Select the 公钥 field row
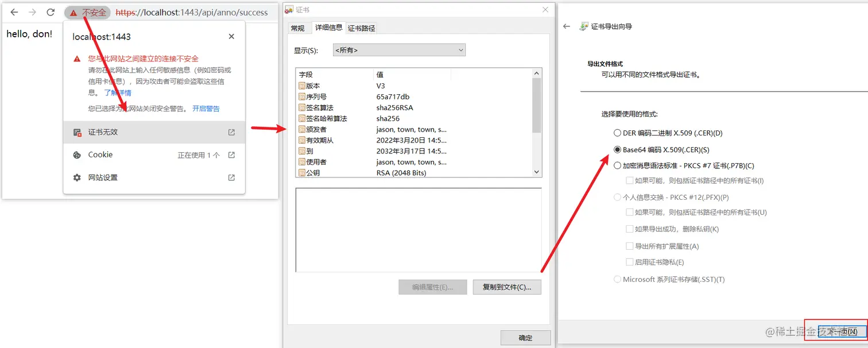Image resolution: width=868 pixels, height=348 pixels. coord(414,172)
